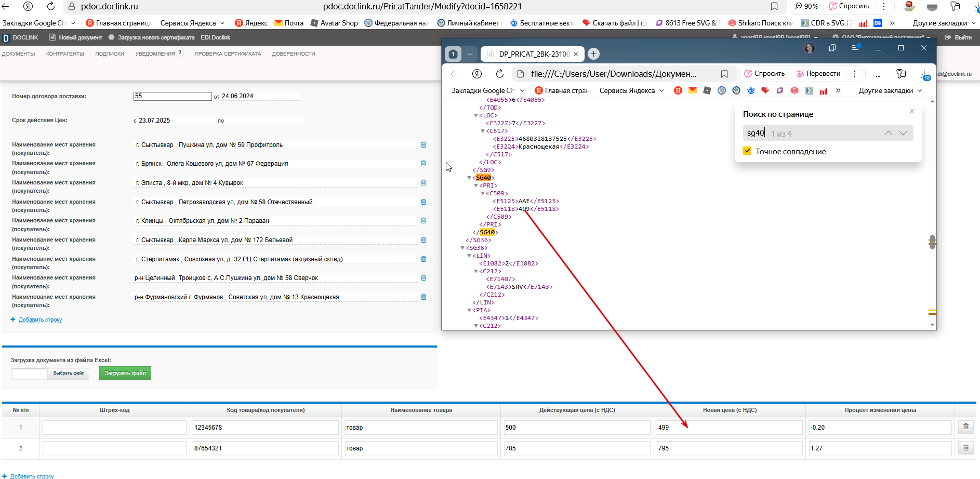This screenshot has height=479, width=980.
Task: Open ДОВЕРЕННОСТИ menu
Action: pyautogui.click(x=294, y=54)
